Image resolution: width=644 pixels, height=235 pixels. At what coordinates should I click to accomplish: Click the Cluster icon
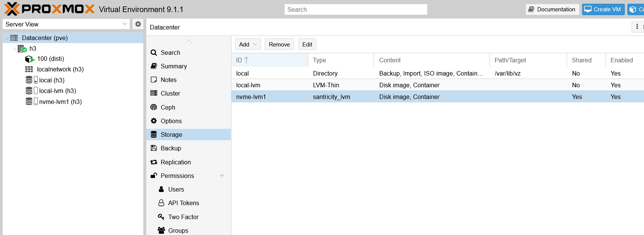pyautogui.click(x=154, y=93)
